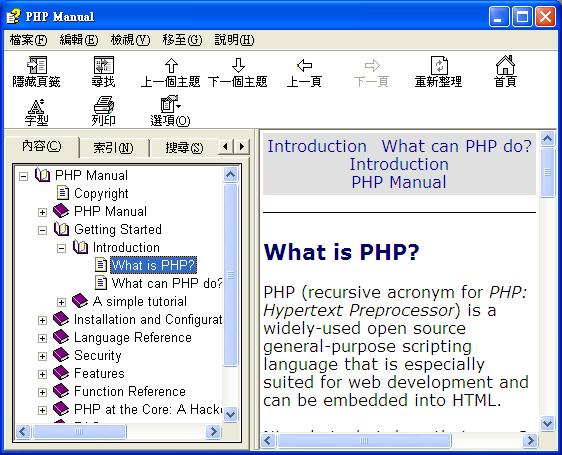This screenshot has width=562, height=455.
Task: Expand Installation and Configuration node
Action: pyautogui.click(x=42, y=320)
